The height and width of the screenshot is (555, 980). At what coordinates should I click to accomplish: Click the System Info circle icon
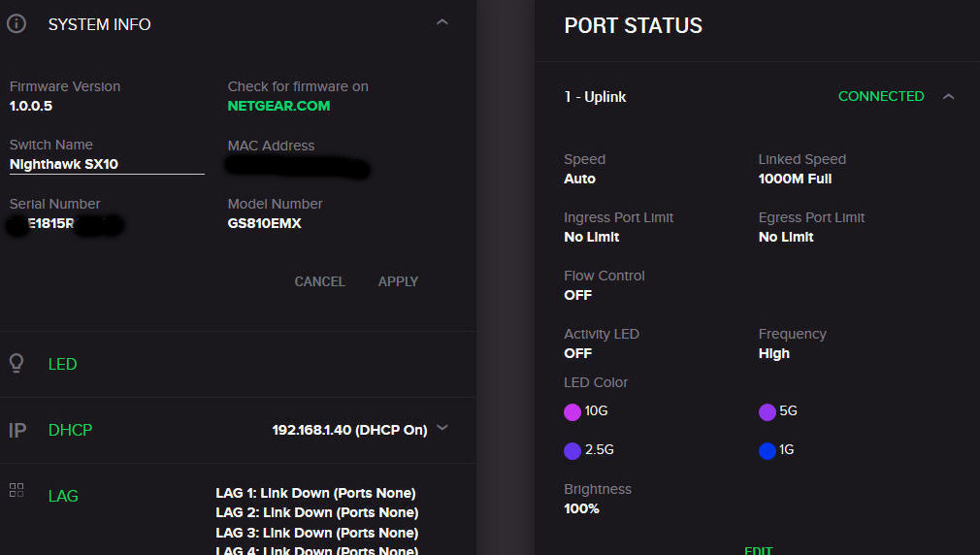(16, 24)
